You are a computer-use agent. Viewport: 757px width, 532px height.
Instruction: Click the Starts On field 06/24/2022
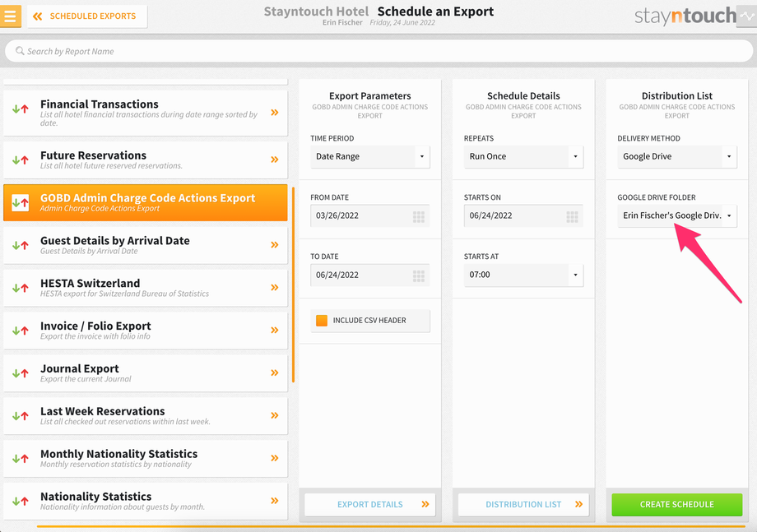(x=523, y=215)
